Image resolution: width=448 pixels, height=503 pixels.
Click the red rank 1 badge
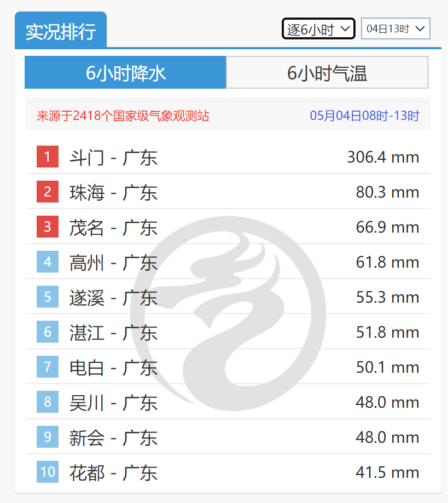(x=48, y=157)
